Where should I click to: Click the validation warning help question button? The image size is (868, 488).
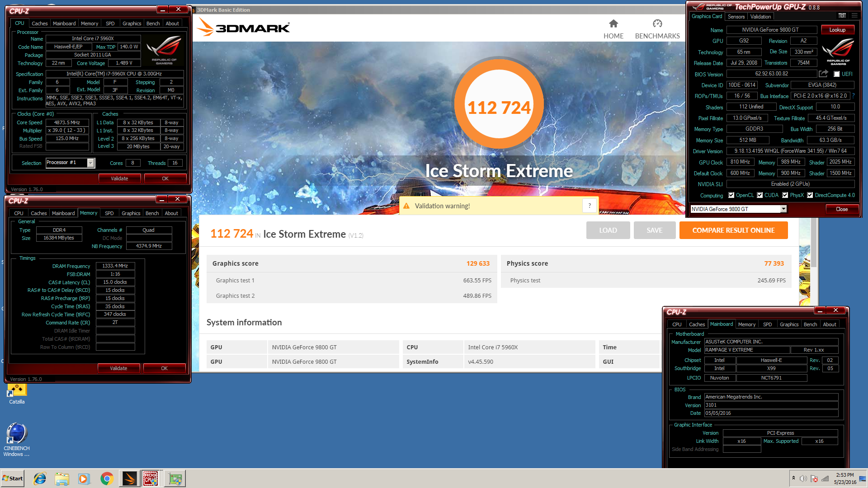point(590,206)
